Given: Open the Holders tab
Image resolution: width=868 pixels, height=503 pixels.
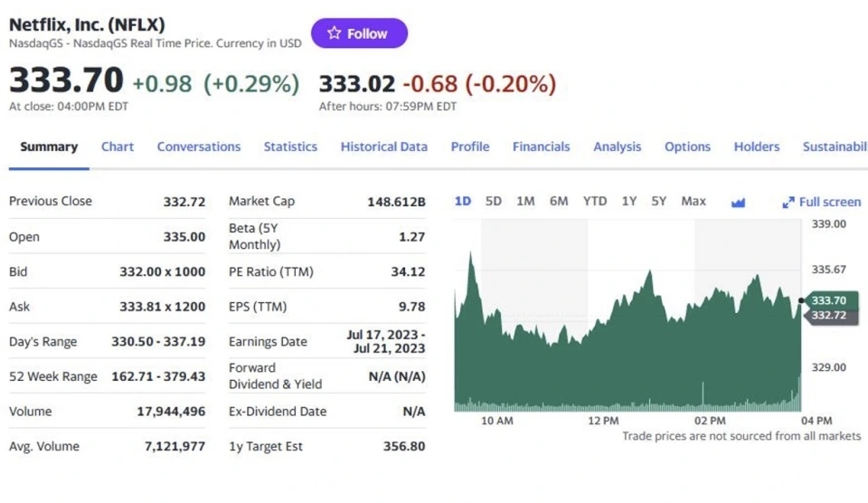Looking at the screenshot, I should [x=756, y=147].
